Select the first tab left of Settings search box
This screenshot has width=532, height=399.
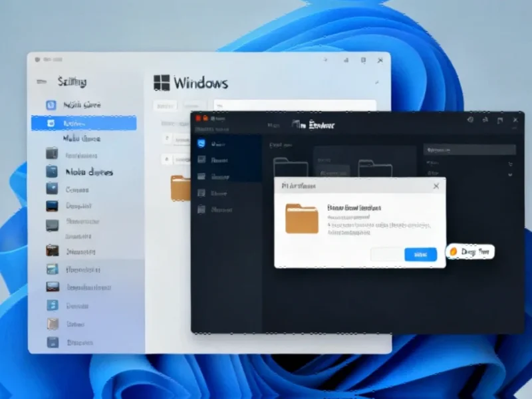click(165, 106)
